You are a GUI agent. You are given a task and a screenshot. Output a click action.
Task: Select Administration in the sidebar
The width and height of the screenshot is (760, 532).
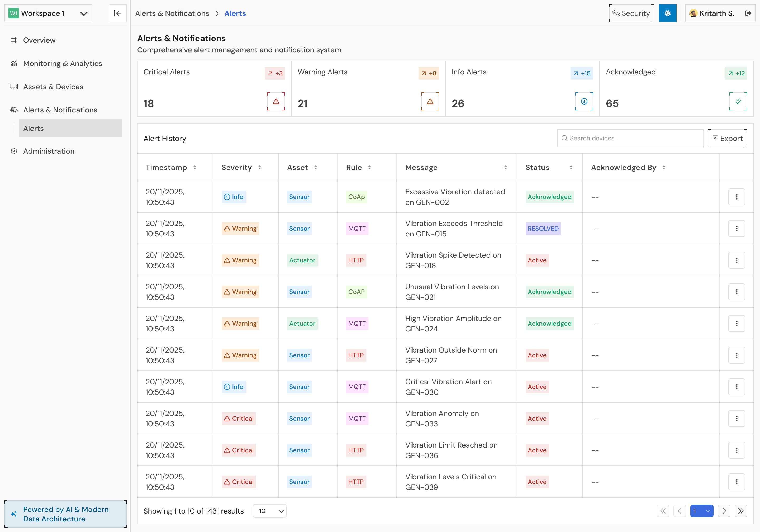click(x=49, y=151)
